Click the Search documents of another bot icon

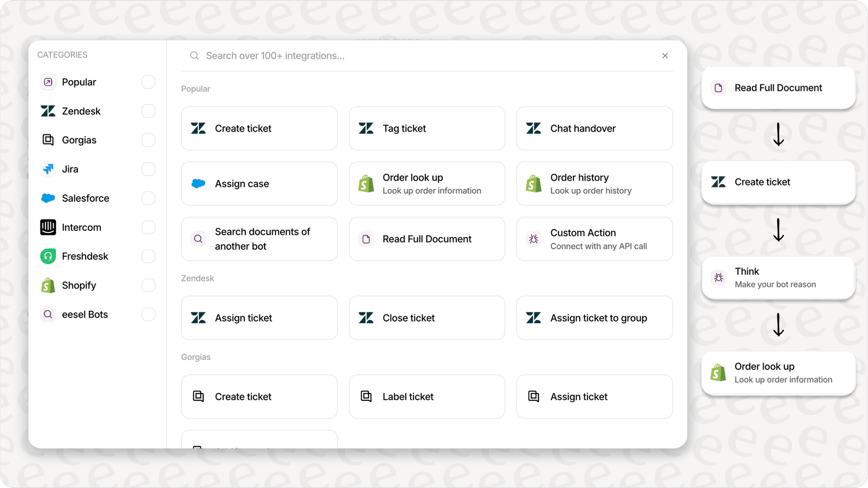coord(198,239)
